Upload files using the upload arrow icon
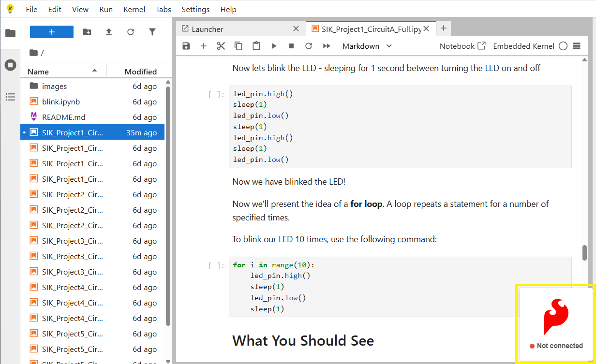The image size is (596, 364). click(109, 32)
